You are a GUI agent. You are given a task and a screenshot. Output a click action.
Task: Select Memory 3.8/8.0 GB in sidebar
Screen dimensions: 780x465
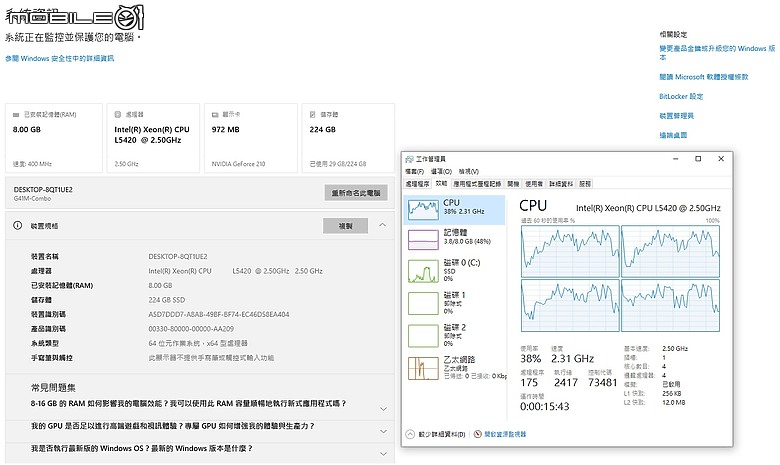point(454,239)
